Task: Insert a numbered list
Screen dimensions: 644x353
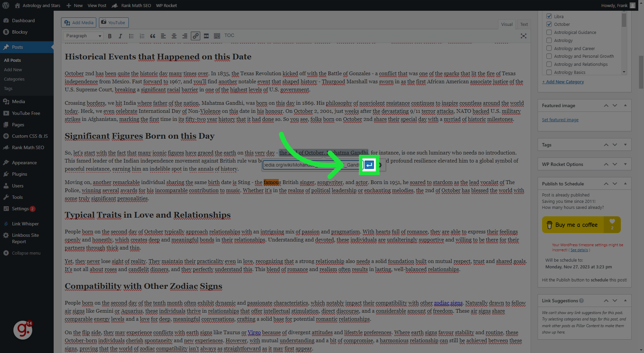Action: coord(142,36)
